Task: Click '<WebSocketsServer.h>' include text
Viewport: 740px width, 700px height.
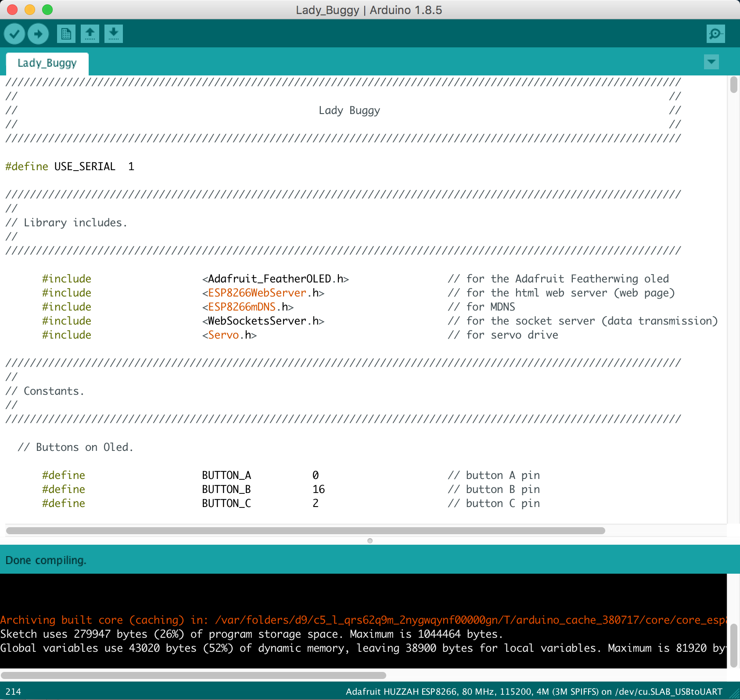Action: (263, 321)
